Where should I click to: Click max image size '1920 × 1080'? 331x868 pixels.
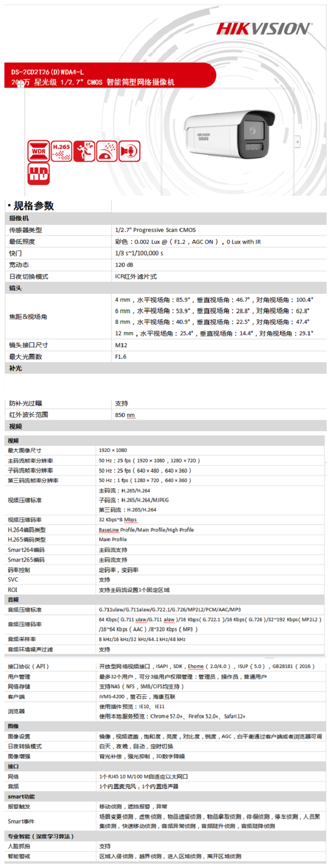point(113,450)
